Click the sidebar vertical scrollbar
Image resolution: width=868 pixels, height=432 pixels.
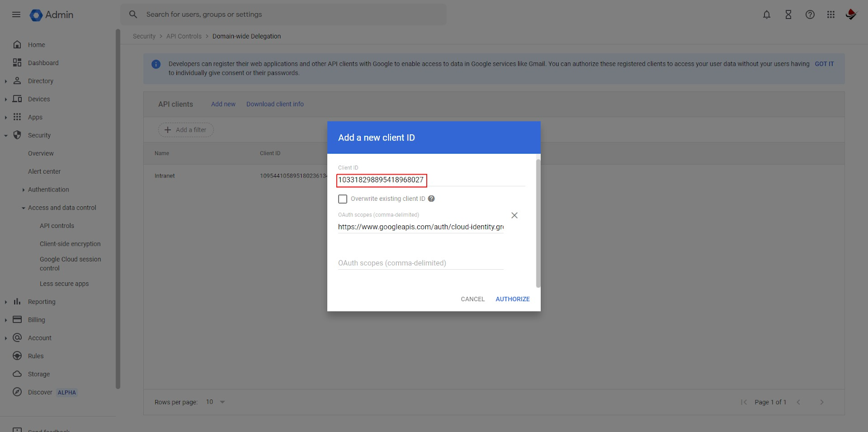(118, 209)
